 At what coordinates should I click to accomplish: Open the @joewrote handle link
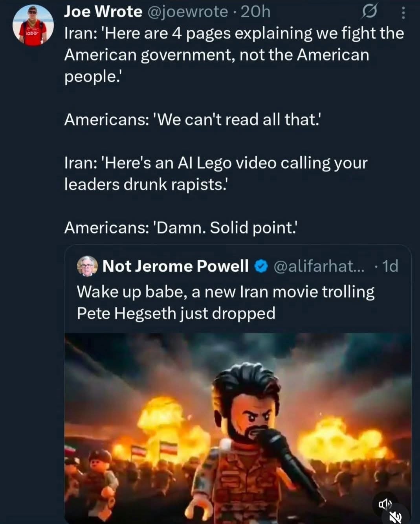[x=187, y=12]
